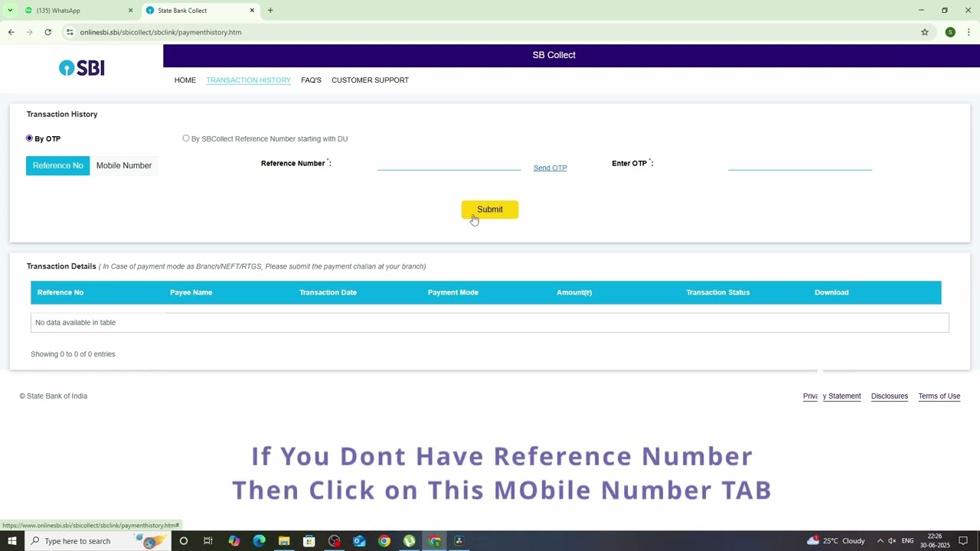Go to HOME menu
This screenshot has width=980, height=551.
185,80
